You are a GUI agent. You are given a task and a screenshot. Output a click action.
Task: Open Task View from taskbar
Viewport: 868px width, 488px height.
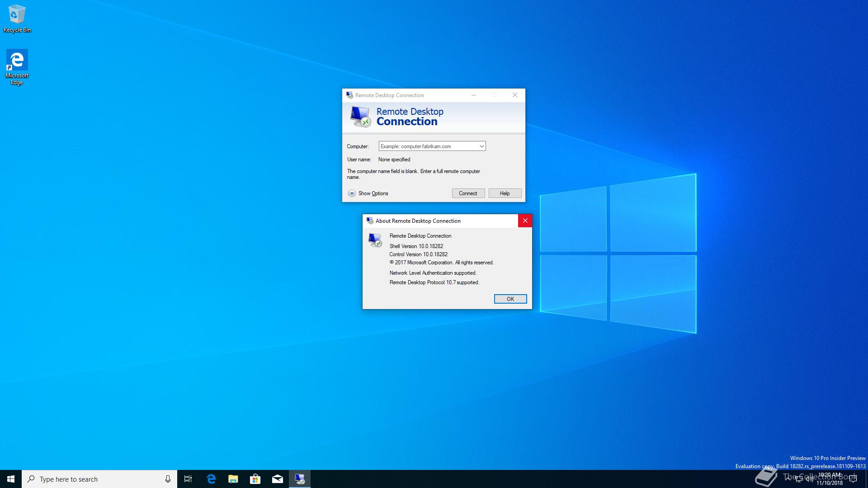(188, 479)
